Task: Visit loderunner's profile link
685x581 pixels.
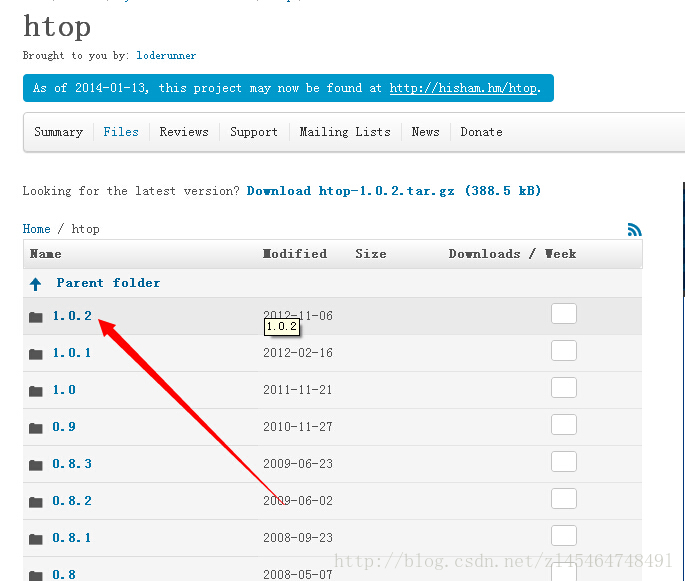Action: click(x=166, y=55)
